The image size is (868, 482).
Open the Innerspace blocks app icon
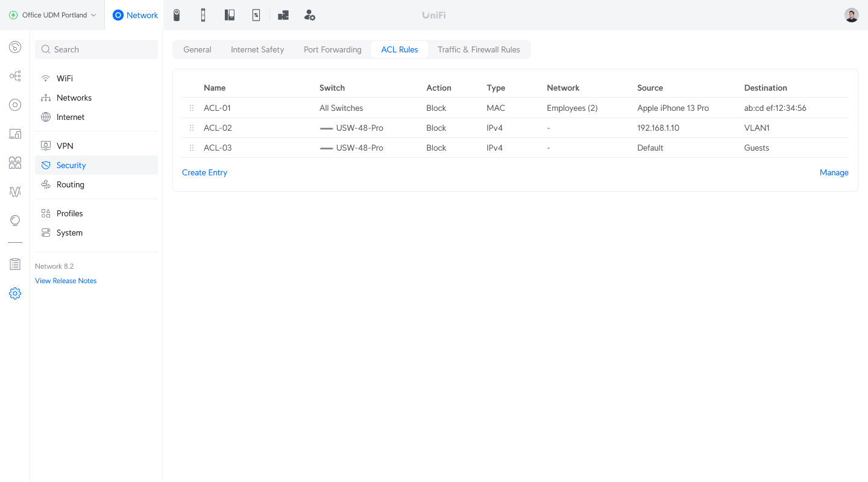pyautogui.click(x=283, y=15)
